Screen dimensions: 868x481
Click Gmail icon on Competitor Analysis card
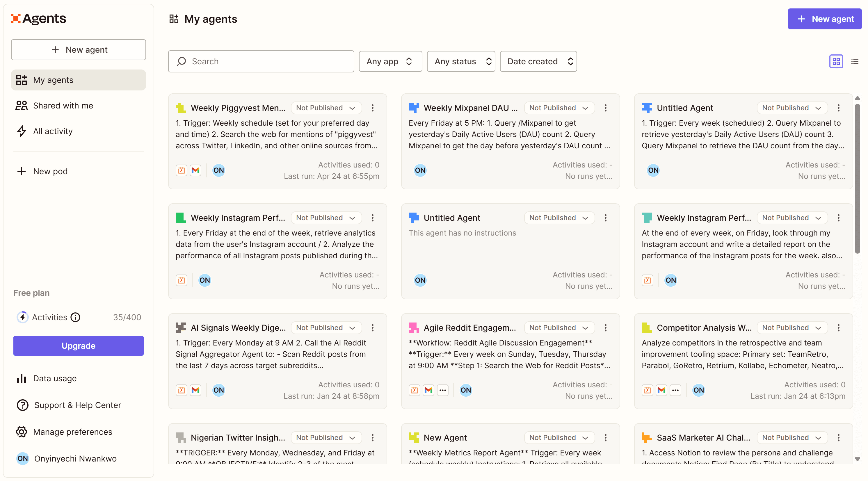(661, 390)
